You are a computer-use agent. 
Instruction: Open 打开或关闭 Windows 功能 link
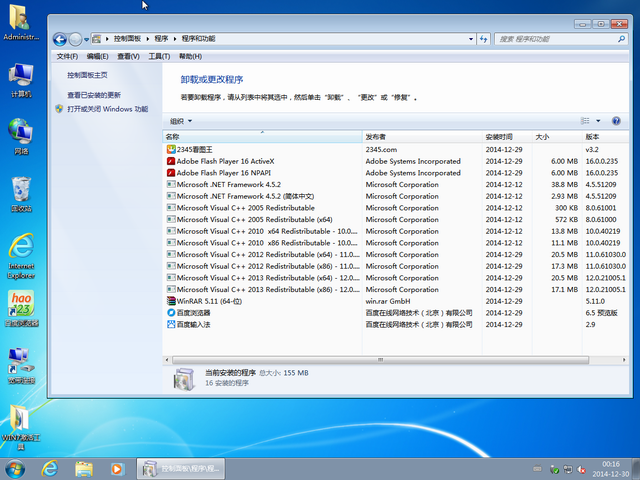click(x=108, y=109)
